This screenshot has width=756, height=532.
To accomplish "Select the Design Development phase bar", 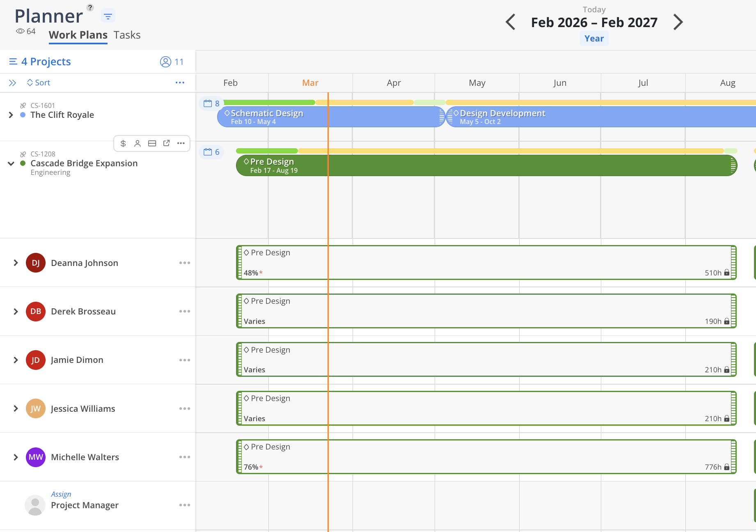I will (601, 117).
